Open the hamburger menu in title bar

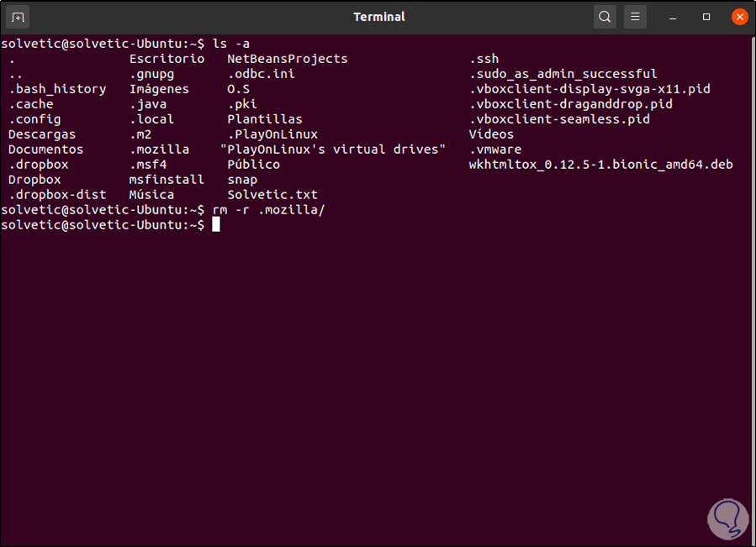(x=636, y=17)
